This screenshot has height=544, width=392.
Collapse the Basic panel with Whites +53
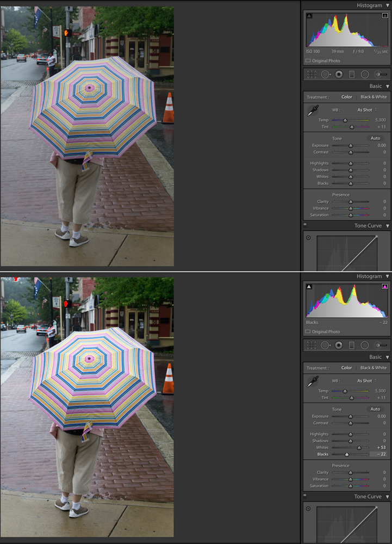[x=387, y=357]
